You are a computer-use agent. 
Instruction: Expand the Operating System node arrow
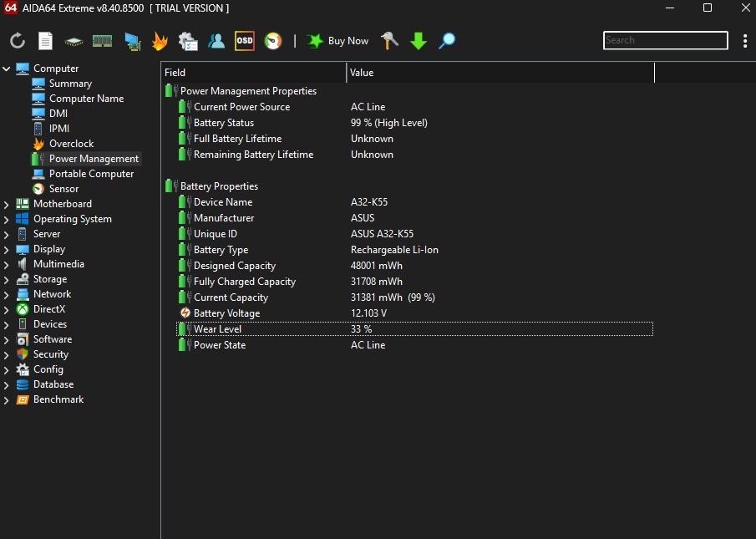click(x=7, y=219)
